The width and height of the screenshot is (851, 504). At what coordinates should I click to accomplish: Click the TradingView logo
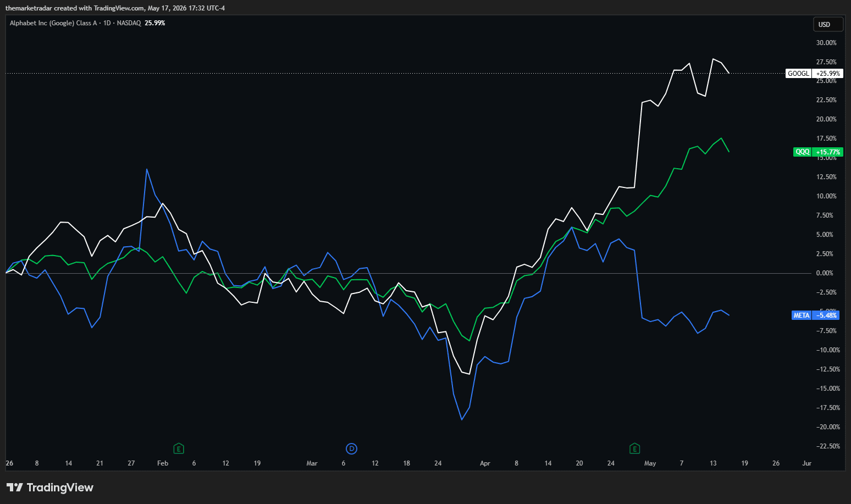pos(50,488)
